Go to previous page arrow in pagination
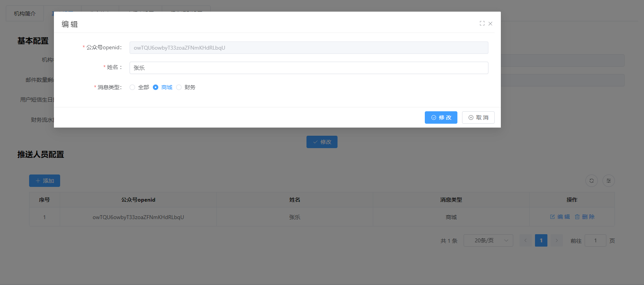 click(525, 240)
